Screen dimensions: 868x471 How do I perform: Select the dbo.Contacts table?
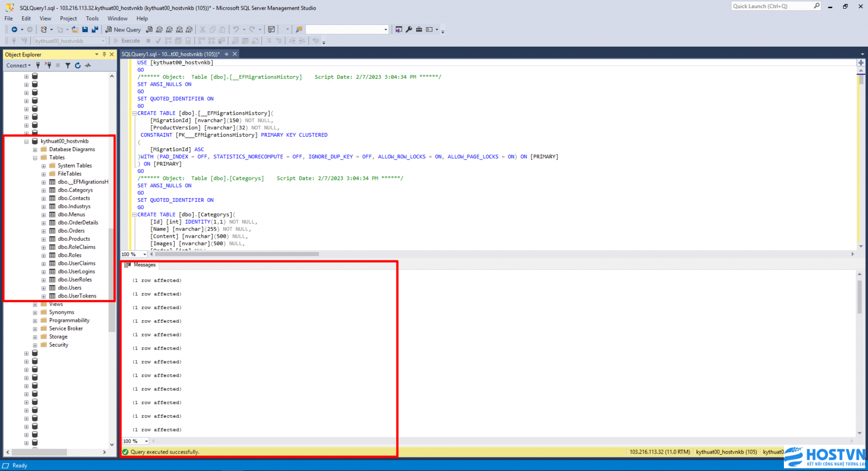(x=74, y=199)
